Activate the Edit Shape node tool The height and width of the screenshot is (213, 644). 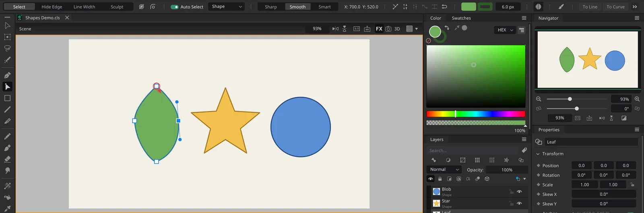click(7, 87)
